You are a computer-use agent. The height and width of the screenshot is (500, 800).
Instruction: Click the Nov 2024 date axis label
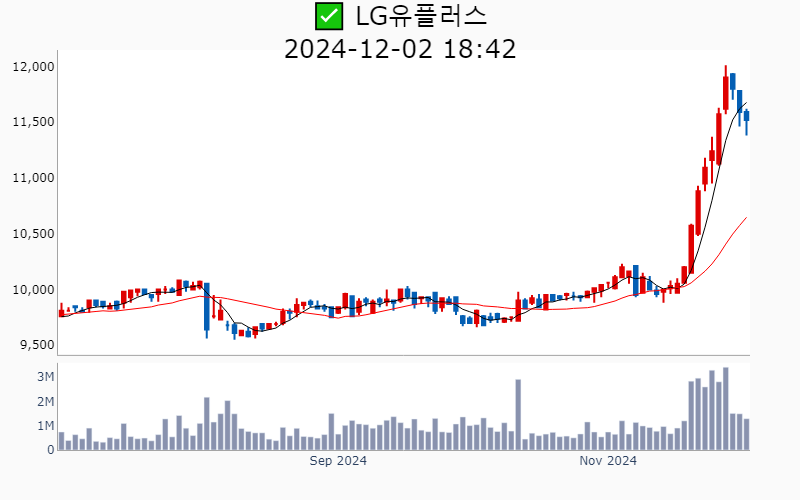(x=608, y=461)
